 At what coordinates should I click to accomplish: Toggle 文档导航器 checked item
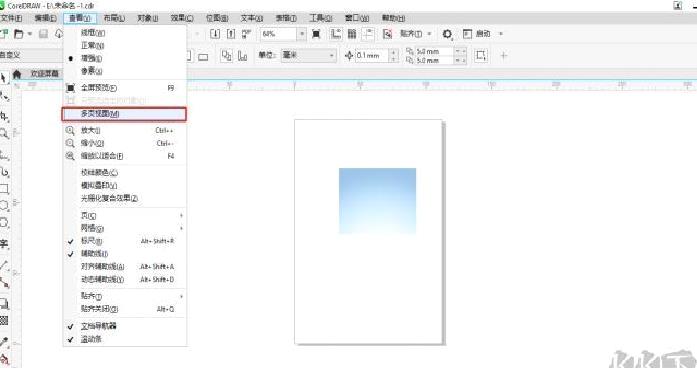tap(124, 326)
